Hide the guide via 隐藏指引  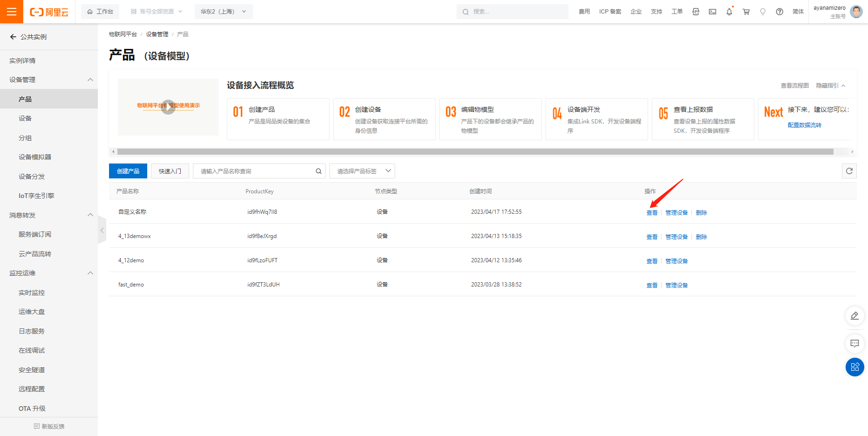tap(830, 86)
